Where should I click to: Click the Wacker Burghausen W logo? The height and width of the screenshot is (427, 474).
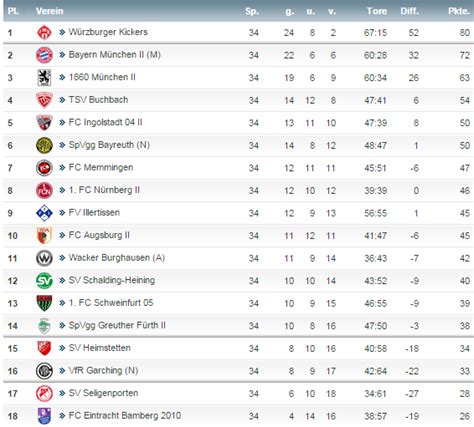pyautogui.click(x=44, y=258)
